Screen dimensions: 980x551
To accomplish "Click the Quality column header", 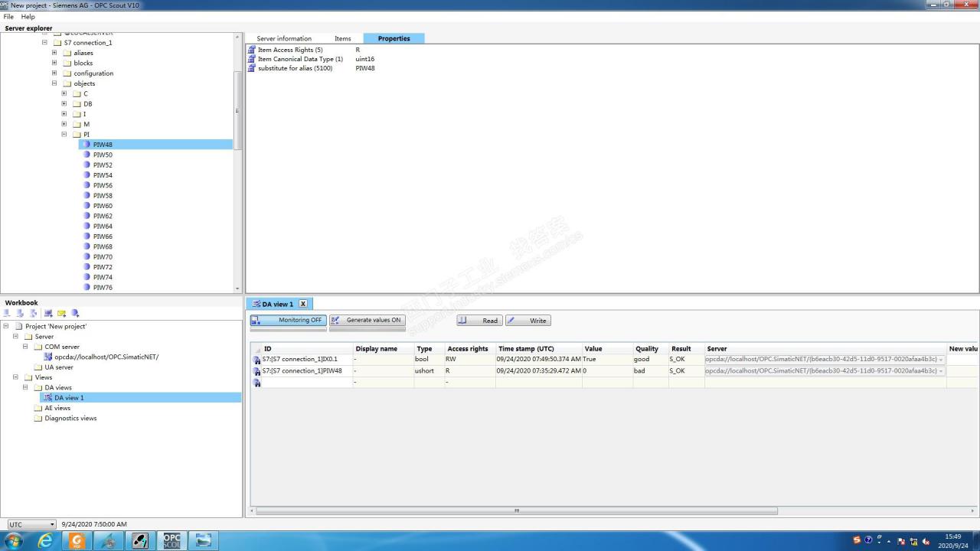I will point(651,349).
